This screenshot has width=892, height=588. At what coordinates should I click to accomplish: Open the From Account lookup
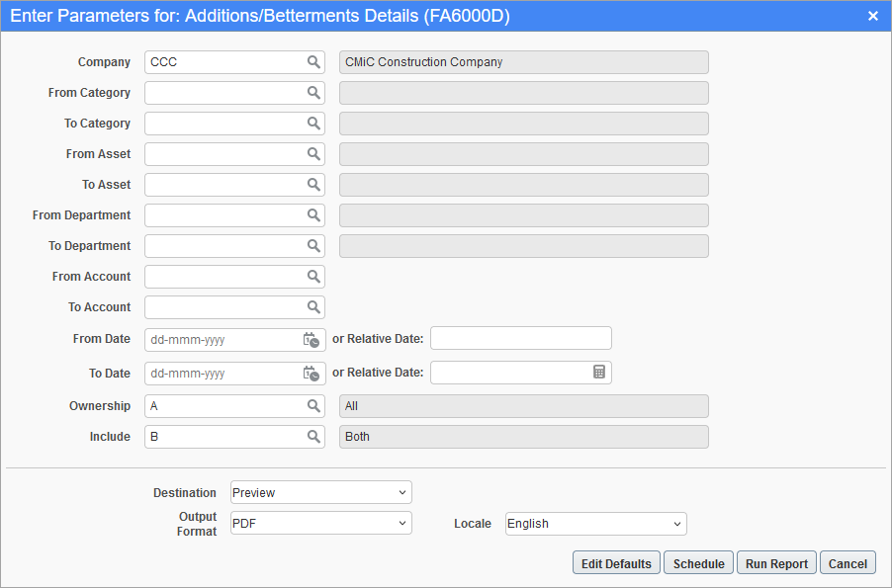tap(314, 276)
